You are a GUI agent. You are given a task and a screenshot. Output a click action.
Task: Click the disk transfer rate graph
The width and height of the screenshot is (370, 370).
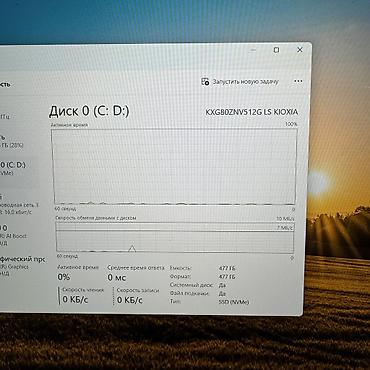click(175, 237)
